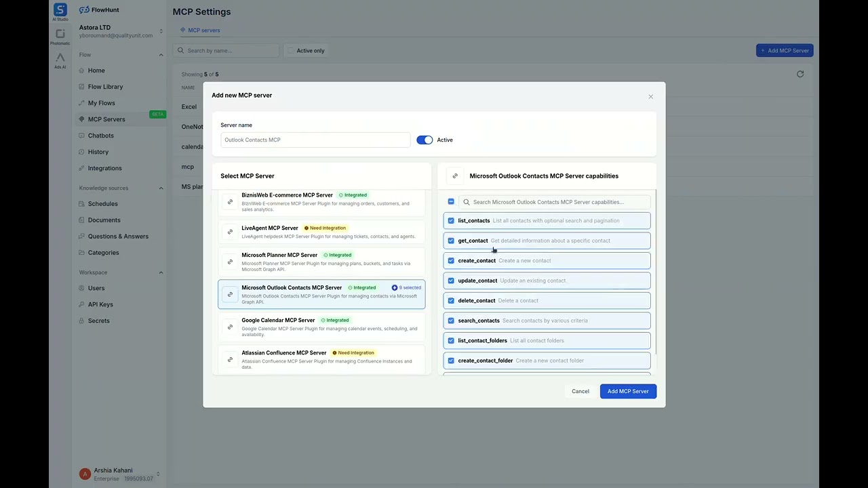Screen dimensions: 868x488
Task: Click the Search by name field
Action: pos(226,51)
